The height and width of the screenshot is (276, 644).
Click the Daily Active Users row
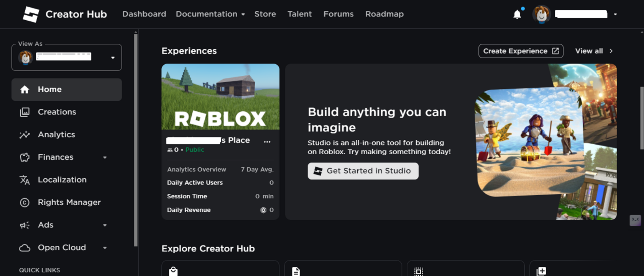pyautogui.click(x=220, y=183)
